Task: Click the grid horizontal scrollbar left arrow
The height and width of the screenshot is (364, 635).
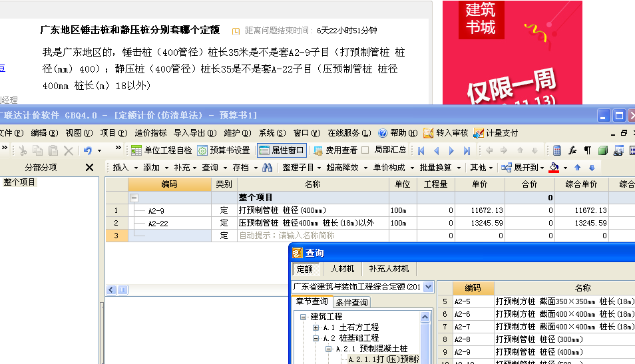Action: coord(111,290)
